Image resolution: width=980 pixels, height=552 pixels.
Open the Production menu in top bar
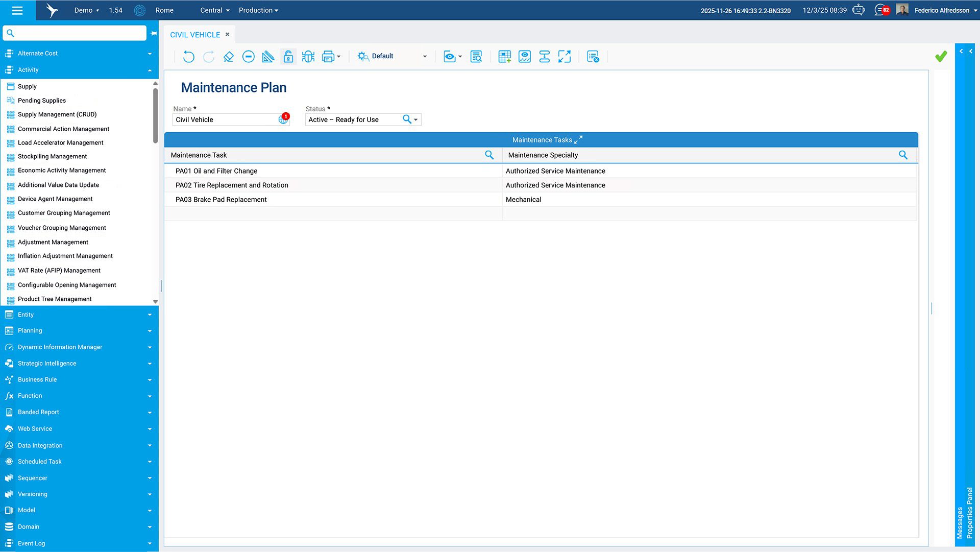coord(258,10)
